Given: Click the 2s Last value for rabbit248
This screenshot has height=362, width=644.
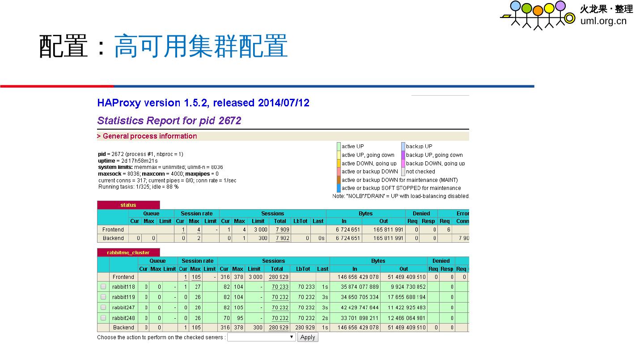Looking at the screenshot, I should (x=325, y=318).
